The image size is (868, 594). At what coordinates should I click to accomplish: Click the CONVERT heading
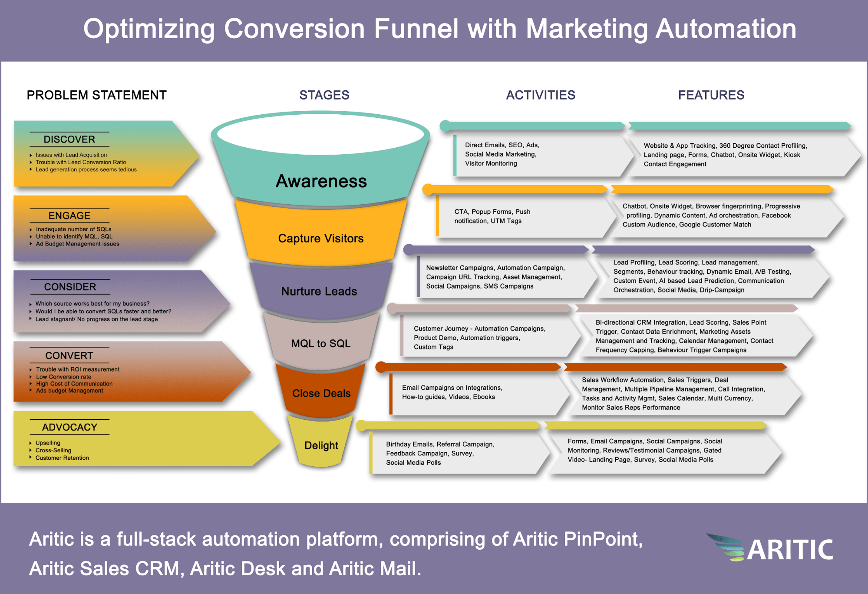click(x=69, y=355)
